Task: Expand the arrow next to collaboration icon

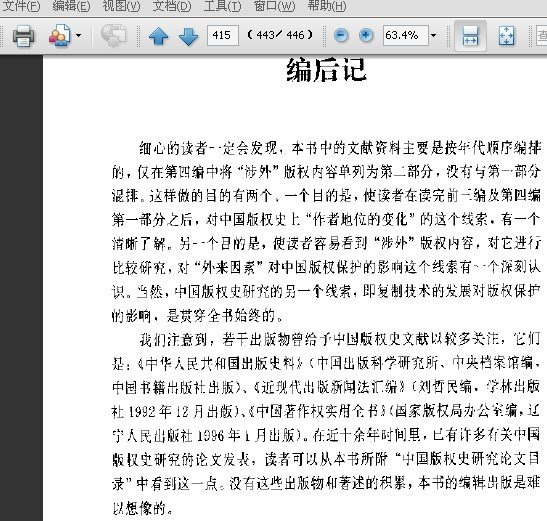Action: pyautogui.click(x=78, y=35)
